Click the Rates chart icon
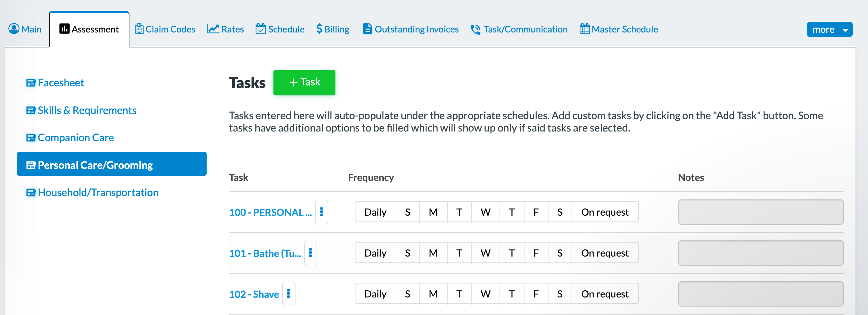Viewport: 868px width, 315px height. (x=212, y=29)
